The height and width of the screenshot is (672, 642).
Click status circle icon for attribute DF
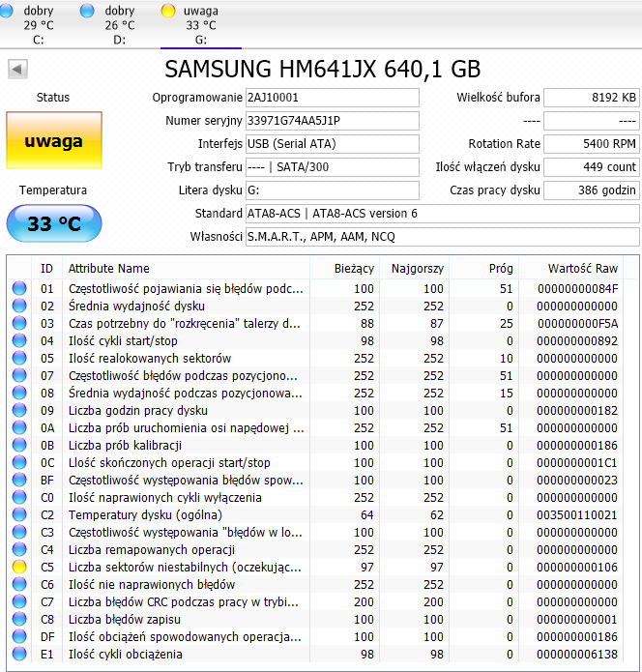(x=19, y=636)
